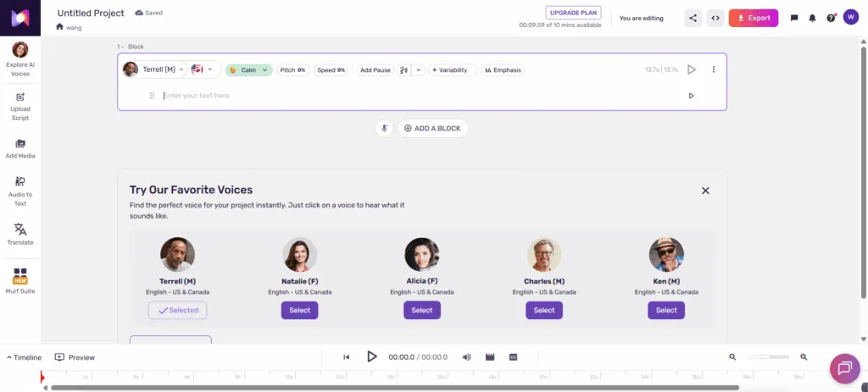The image size is (868, 392).
Task: Click the video clapperboard icon
Action: click(x=490, y=357)
